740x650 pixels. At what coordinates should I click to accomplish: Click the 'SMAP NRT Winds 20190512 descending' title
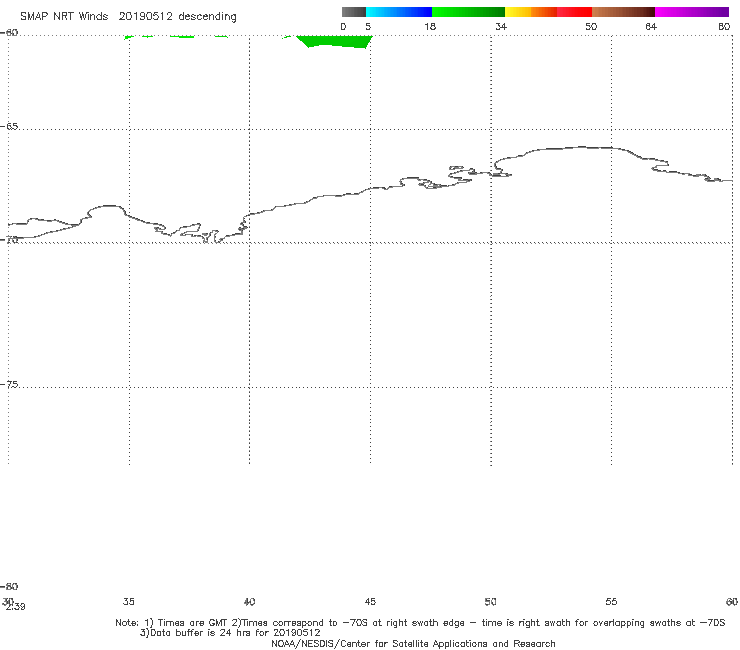coord(128,17)
